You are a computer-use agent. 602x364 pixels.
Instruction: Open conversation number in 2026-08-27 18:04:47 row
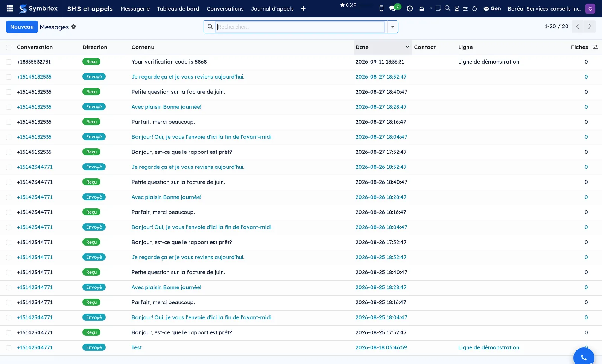click(x=34, y=137)
